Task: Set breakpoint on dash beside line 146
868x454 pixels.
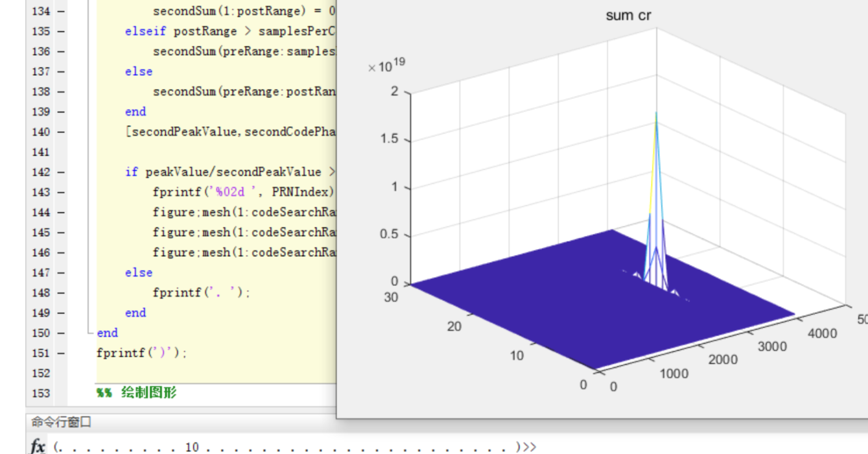Action: pyautogui.click(x=61, y=252)
